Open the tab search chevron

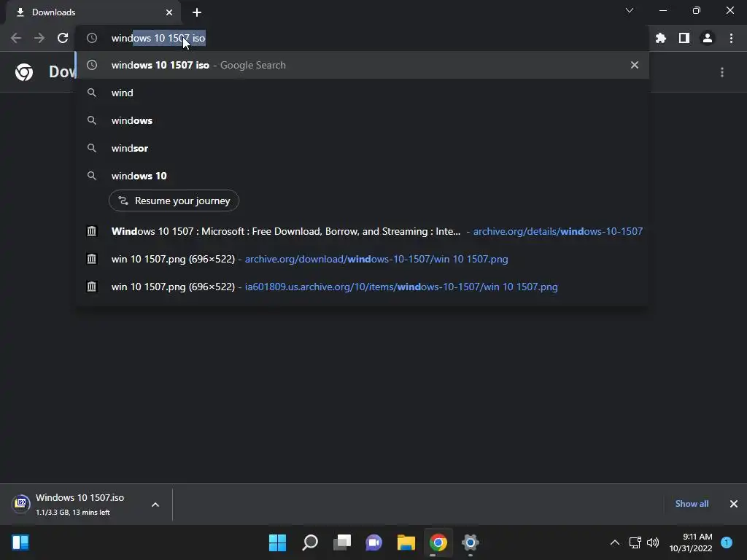[x=630, y=10]
